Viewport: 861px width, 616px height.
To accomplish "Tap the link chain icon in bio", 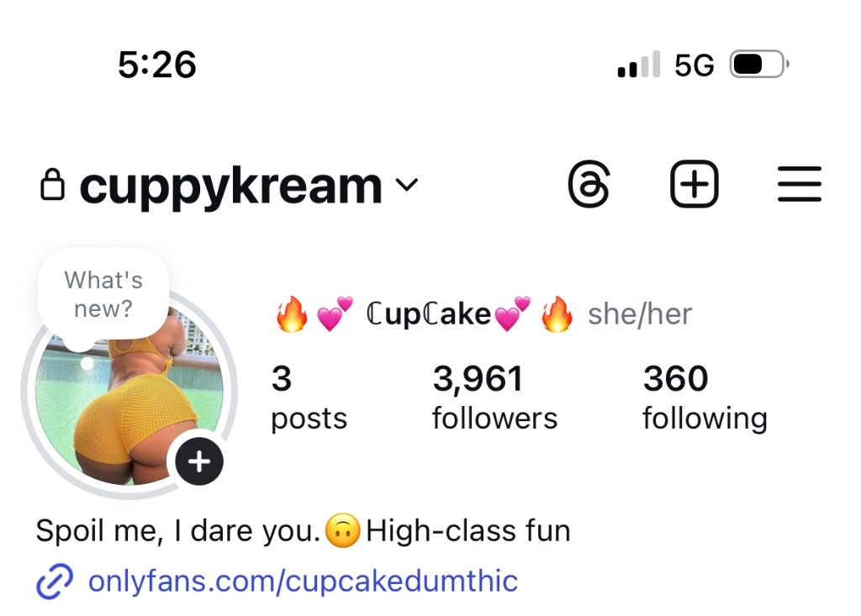I will coord(55,581).
